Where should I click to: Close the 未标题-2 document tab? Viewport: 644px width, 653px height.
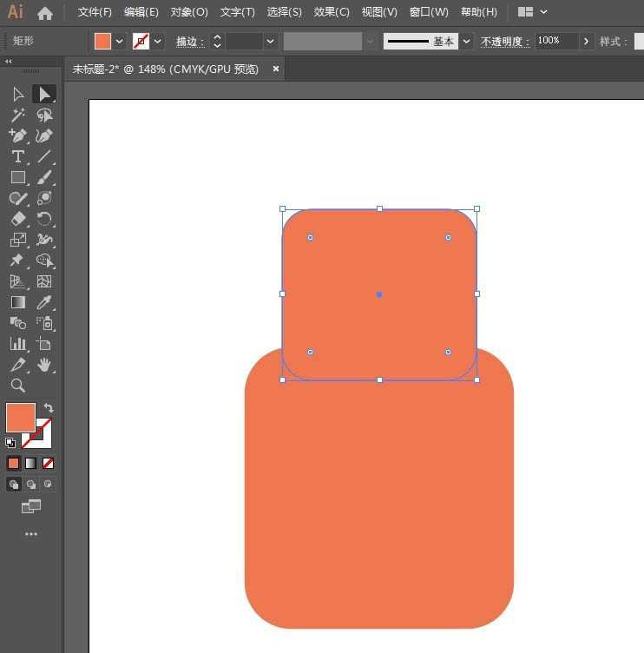(276, 69)
